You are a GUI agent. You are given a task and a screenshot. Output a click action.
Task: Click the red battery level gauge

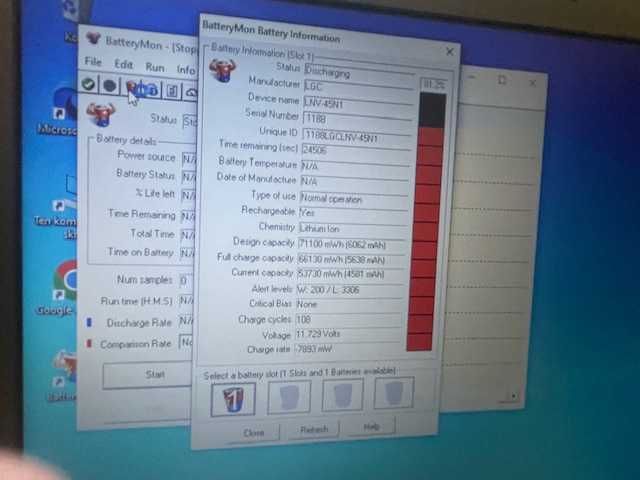coord(427,222)
